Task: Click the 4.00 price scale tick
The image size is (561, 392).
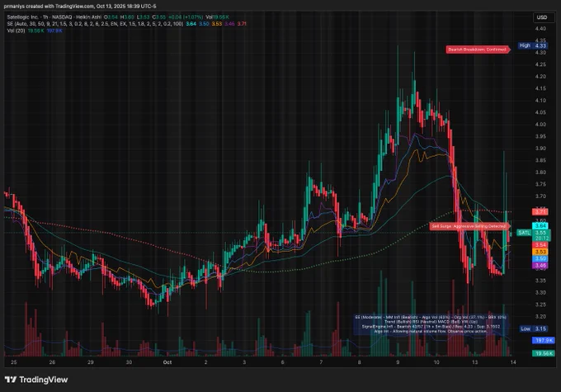Action: coord(540,125)
